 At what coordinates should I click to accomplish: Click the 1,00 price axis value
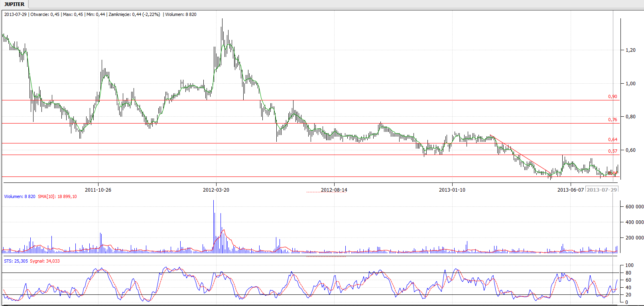[631, 84]
